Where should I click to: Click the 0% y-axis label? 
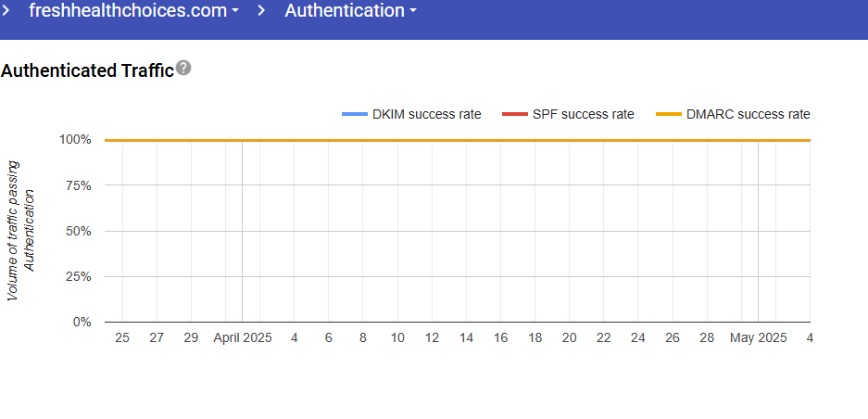pos(82,323)
